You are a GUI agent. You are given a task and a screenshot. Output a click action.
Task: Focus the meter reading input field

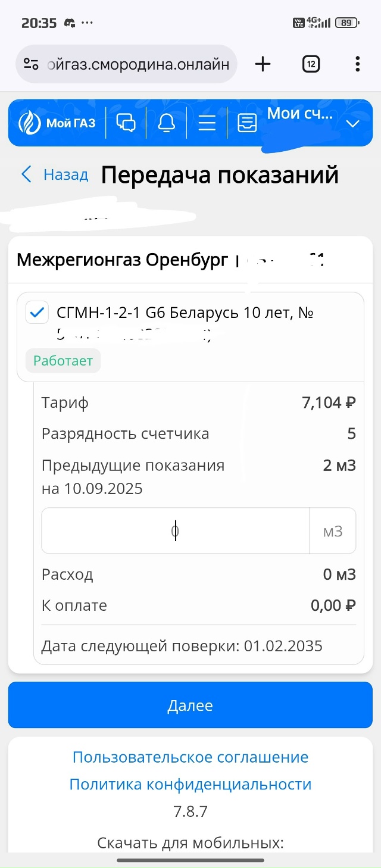(x=175, y=530)
